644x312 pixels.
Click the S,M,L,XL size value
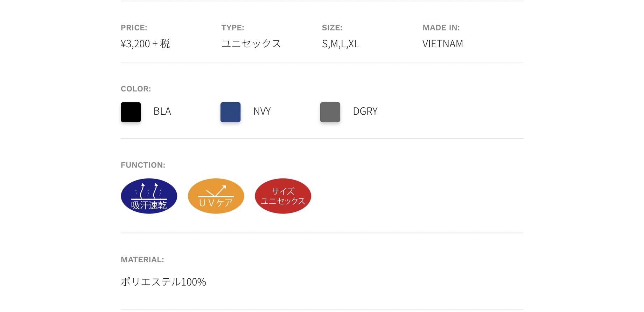341,43
